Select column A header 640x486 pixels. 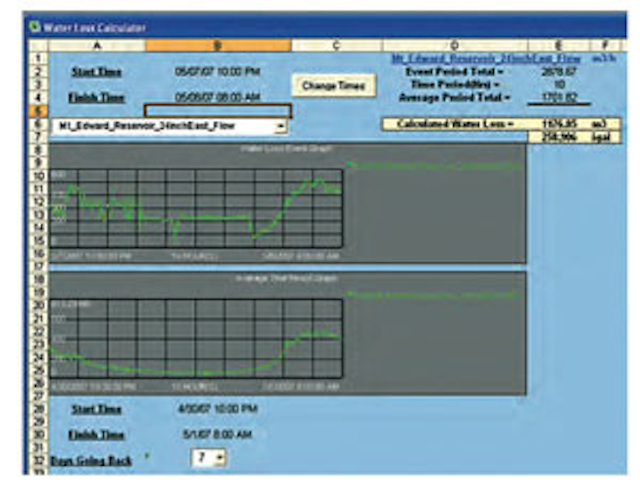coord(97,45)
